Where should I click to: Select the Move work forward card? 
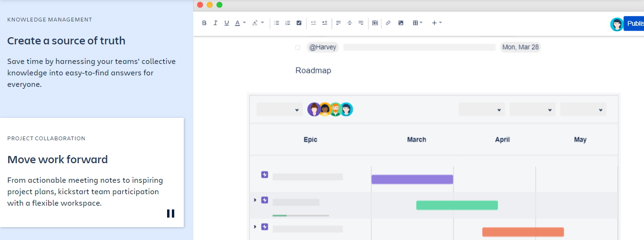(x=92, y=172)
